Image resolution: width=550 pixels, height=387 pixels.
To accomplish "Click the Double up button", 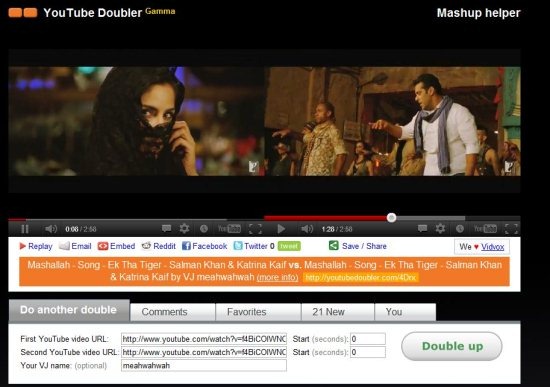I will click(x=452, y=346).
